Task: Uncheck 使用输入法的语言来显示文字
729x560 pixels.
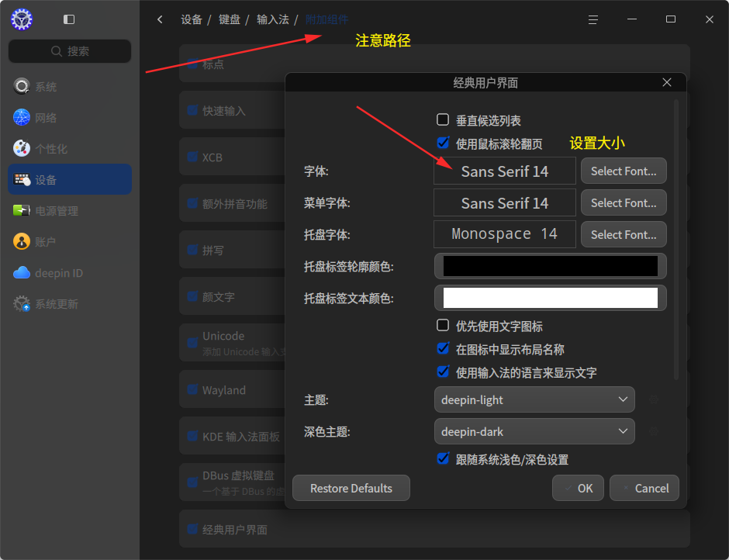Action: point(443,372)
